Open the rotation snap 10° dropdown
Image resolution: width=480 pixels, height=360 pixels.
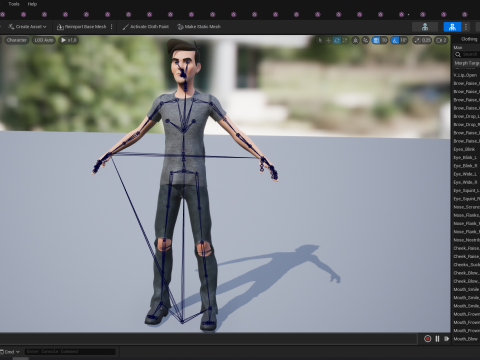[x=404, y=40]
